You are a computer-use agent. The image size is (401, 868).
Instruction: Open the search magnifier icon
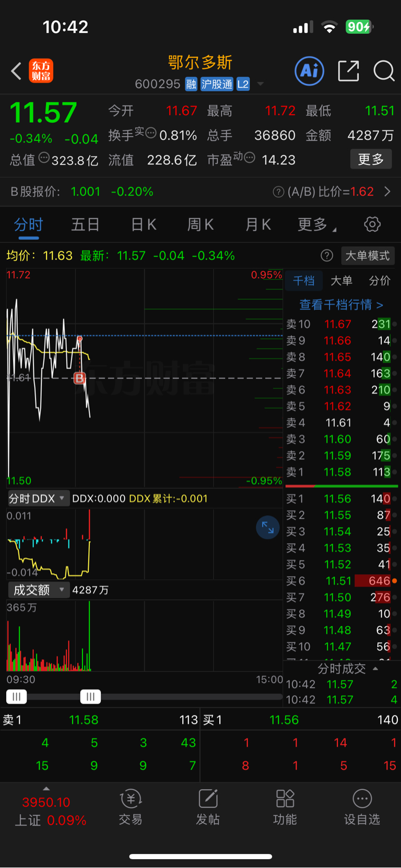[384, 71]
